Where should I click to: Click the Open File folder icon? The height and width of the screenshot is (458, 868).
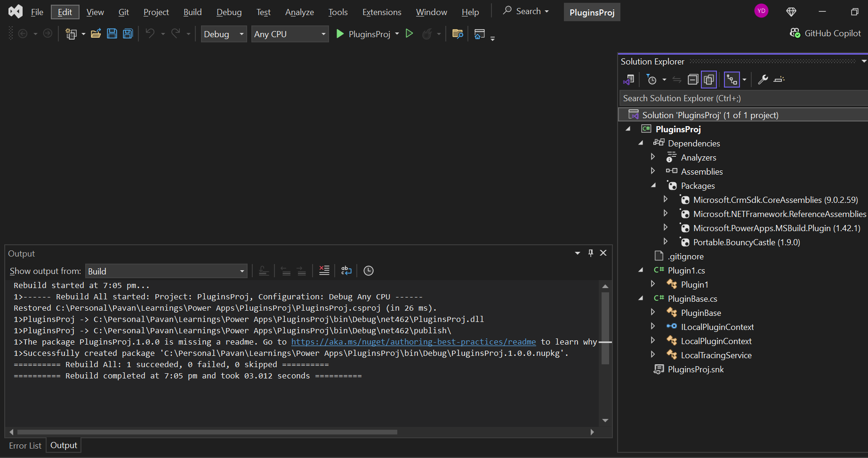96,34
